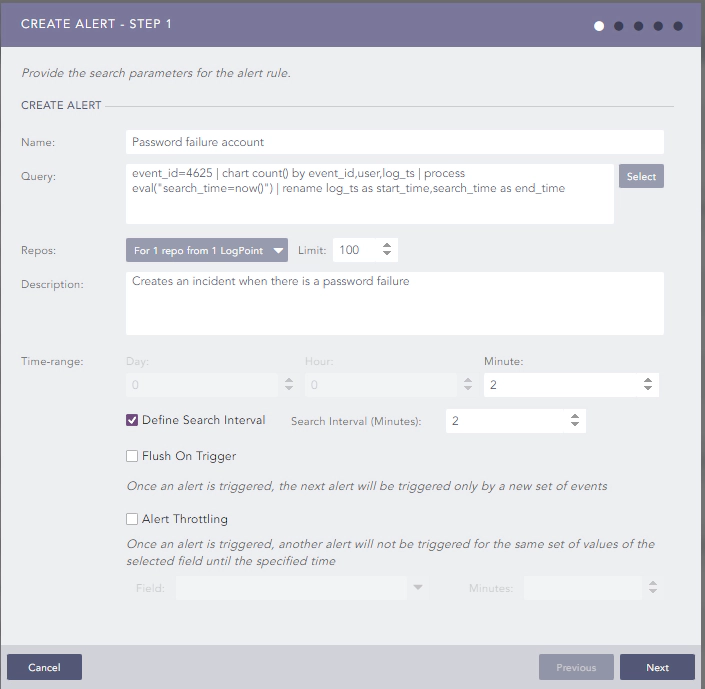This screenshot has width=705, height=689.
Task: Open the Repos dropdown for LogPoint
Action: tap(207, 250)
